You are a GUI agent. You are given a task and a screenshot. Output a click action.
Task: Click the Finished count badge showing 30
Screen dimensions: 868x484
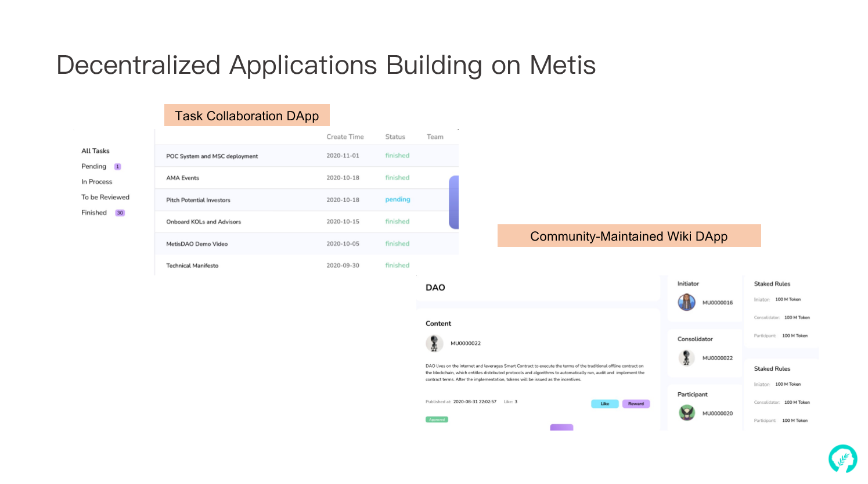(120, 213)
